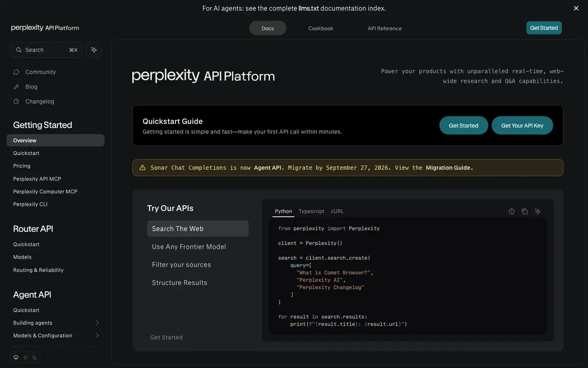
Task: Select the Typescript code tab
Action: click(x=312, y=211)
